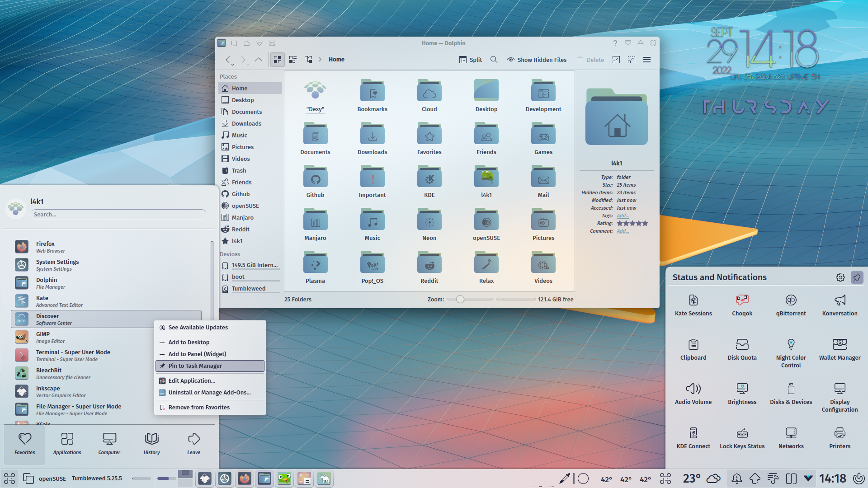868x488 pixels.
Task: Select Downloads in Places sidebar
Action: pos(250,123)
